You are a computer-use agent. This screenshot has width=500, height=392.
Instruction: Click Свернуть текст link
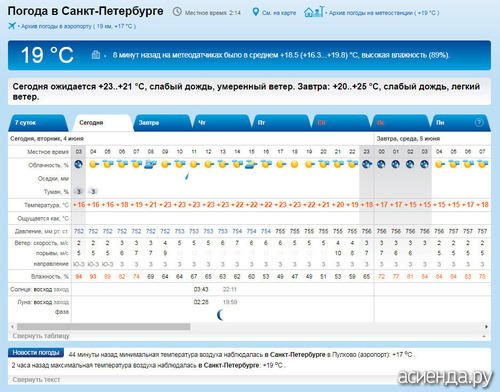(x=36, y=379)
